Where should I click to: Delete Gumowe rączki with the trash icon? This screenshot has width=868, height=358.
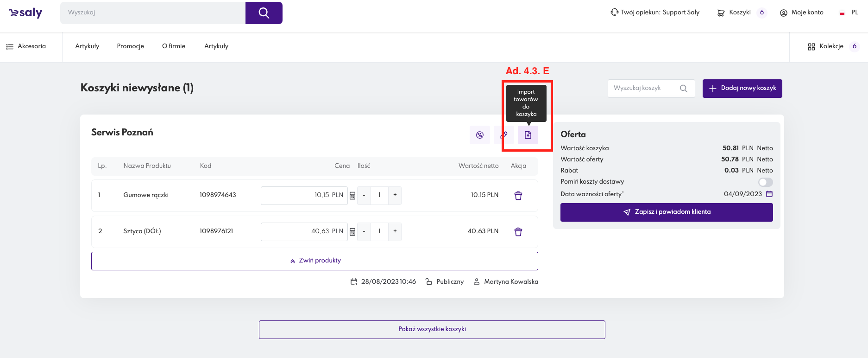pyautogui.click(x=518, y=196)
